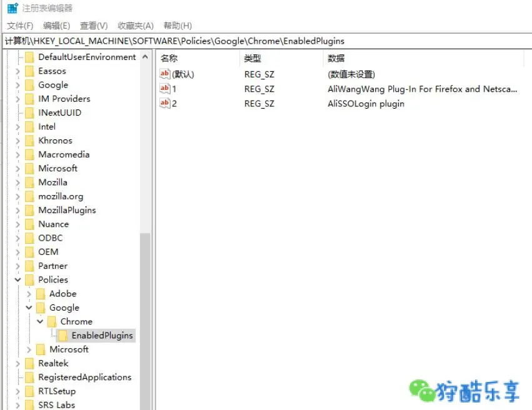Click the Policies folder icon
Screen dimensions: 532x410
pyautogui.click(x=30, y=279)
